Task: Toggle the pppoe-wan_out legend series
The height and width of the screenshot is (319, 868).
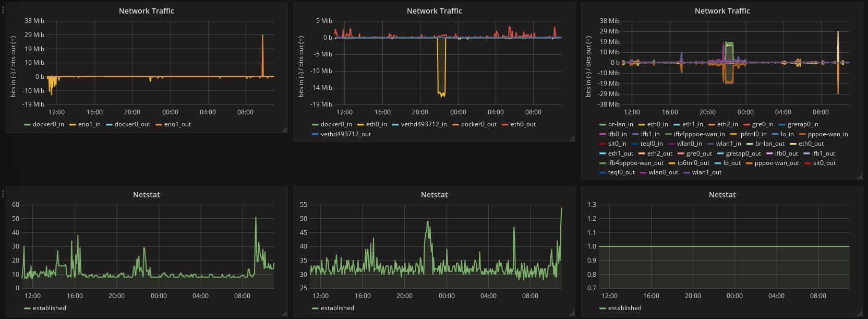Action: [x=777, y=163]
